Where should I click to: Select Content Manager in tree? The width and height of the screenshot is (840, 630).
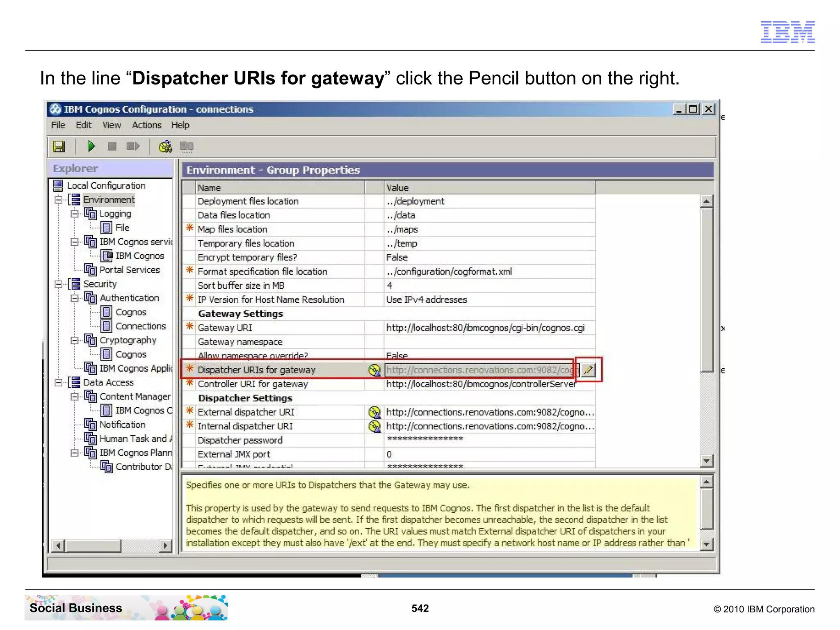pyautogui.click(x=135, y=397)
